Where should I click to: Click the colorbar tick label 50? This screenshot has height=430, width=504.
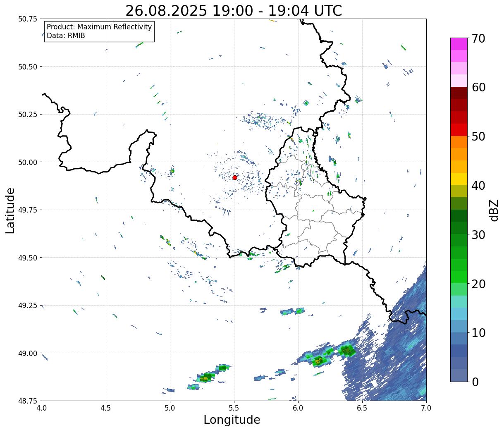pyautogui.click(x=478, y=136)
